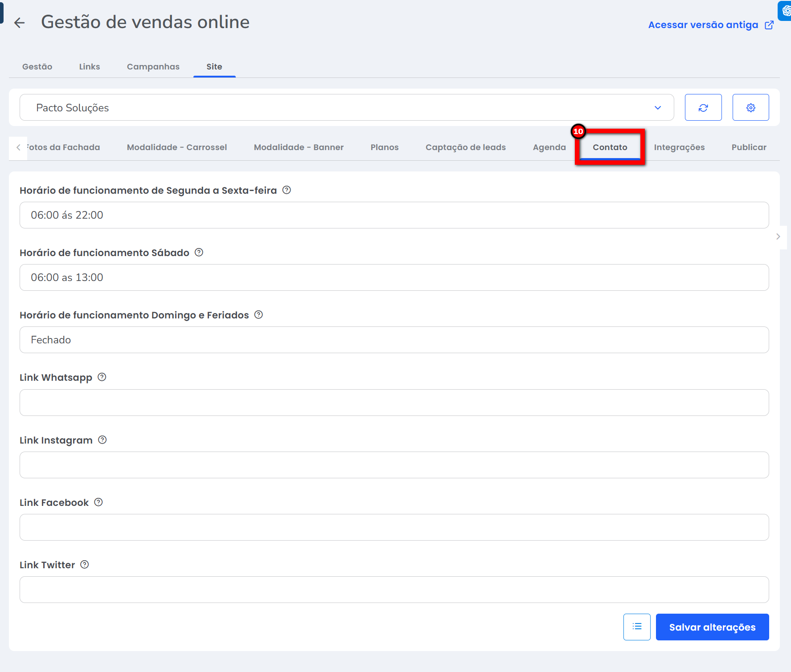The width and height of the screenshot is (791, 672).
Task: Go to the Publicar tab
Action: [748, 147]
